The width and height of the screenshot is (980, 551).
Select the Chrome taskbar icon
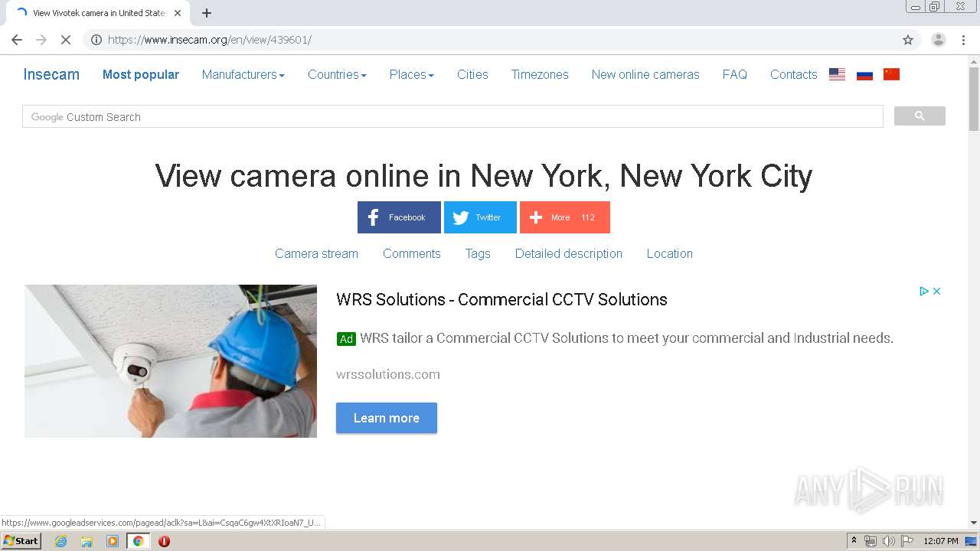[138, 541]
